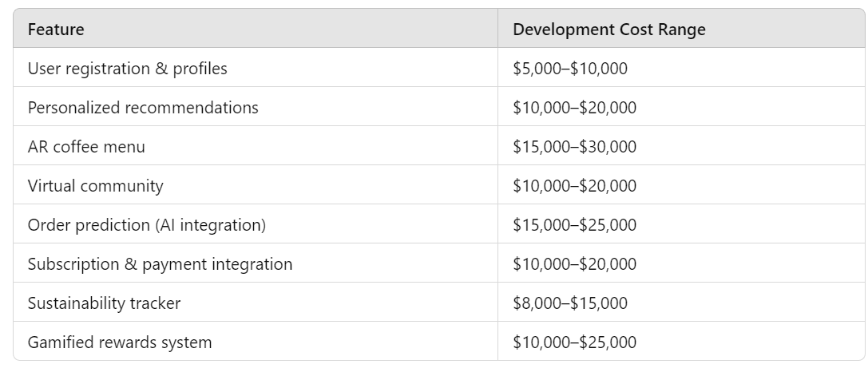Select the Gamified rewards system cell

click(120, 342)
